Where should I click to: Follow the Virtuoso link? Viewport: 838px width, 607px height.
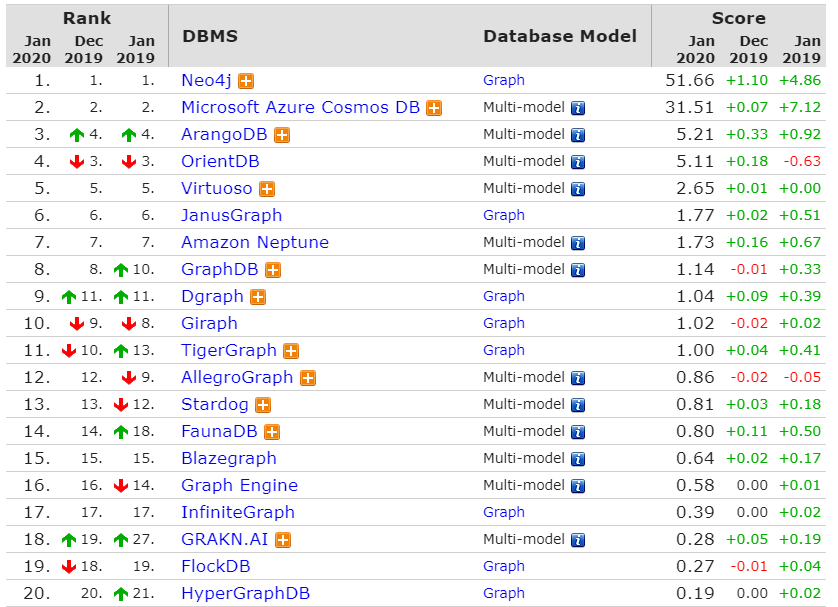[216, 189]
